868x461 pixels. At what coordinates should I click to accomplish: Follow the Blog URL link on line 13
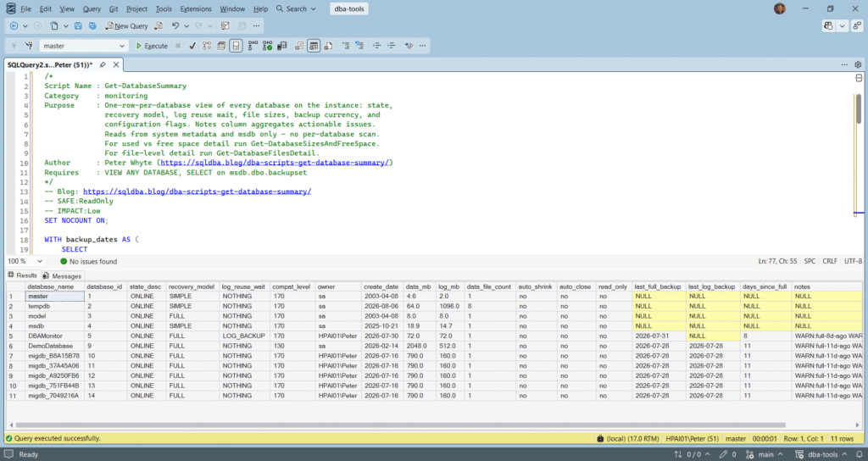click(197, 192)
